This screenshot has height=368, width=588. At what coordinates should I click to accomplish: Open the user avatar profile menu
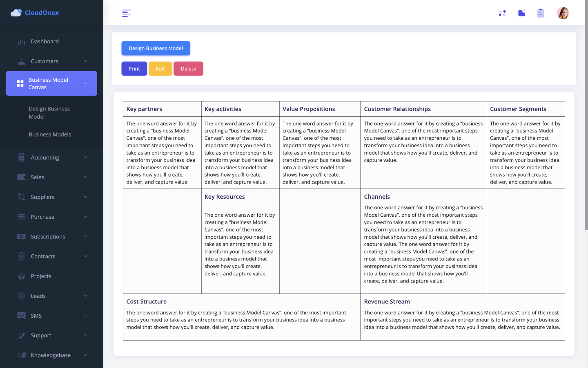click(562, 13)
